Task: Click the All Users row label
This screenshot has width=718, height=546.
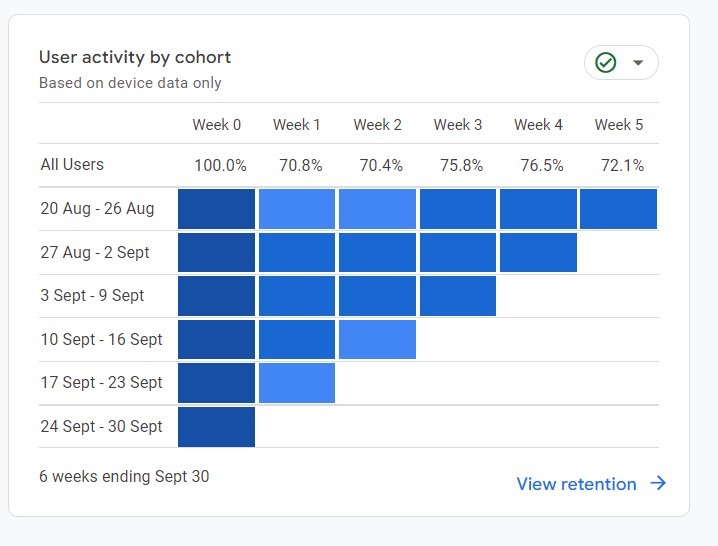Action: [72, 165]
